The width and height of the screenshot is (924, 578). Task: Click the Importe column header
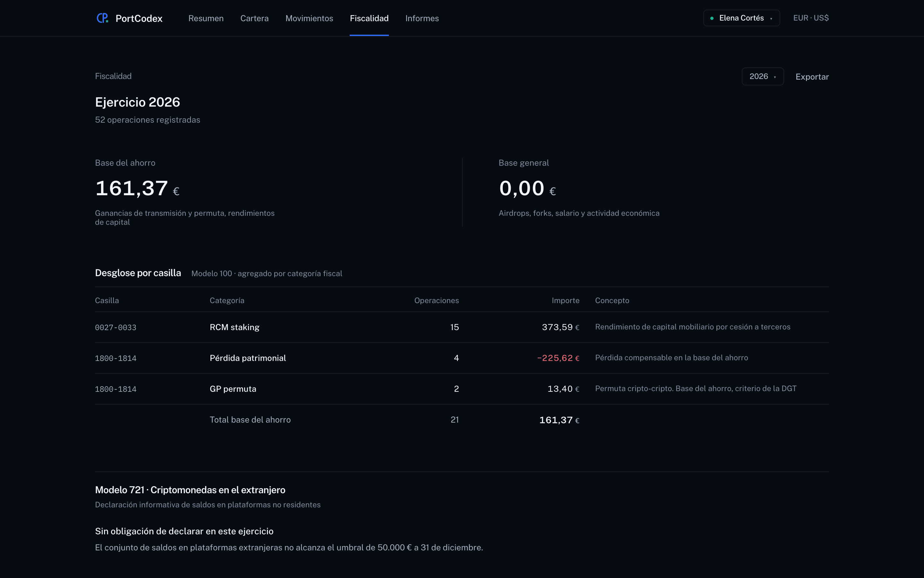point(566,301)
